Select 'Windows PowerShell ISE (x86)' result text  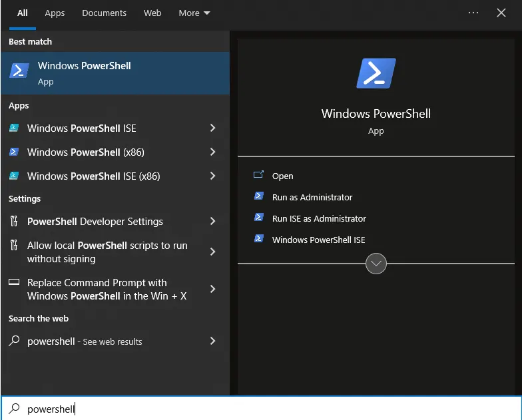93,176
